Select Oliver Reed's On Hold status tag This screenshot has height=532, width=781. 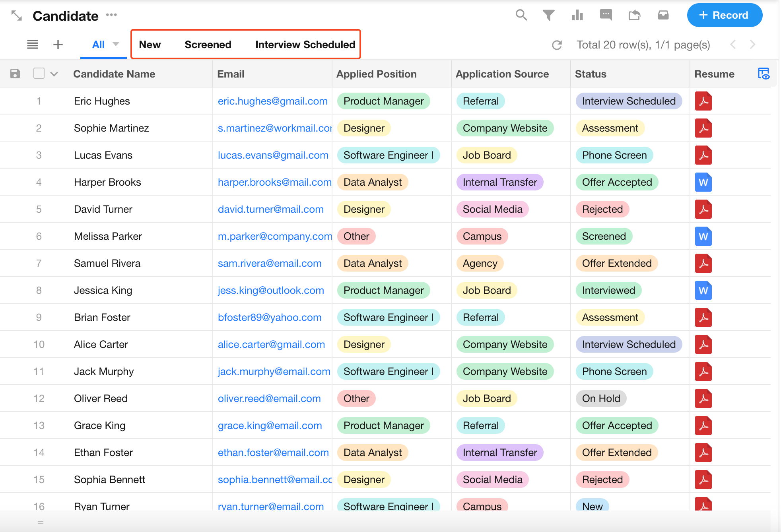[601, 398]
